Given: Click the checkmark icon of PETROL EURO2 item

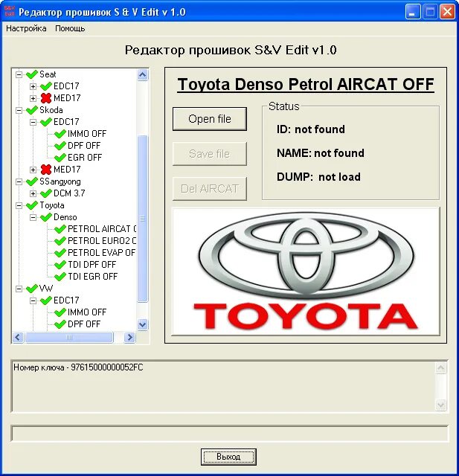Looking at the screenshot, I should [x=60, y=241].
